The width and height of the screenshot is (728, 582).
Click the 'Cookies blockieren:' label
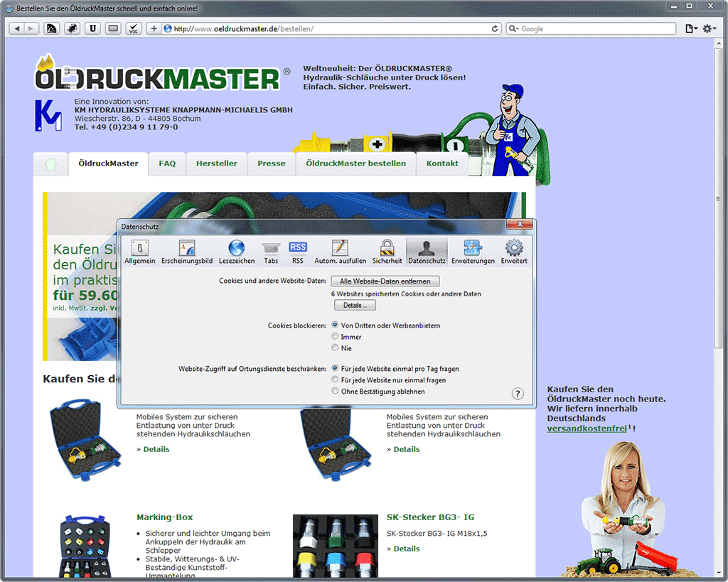(297, 325)
